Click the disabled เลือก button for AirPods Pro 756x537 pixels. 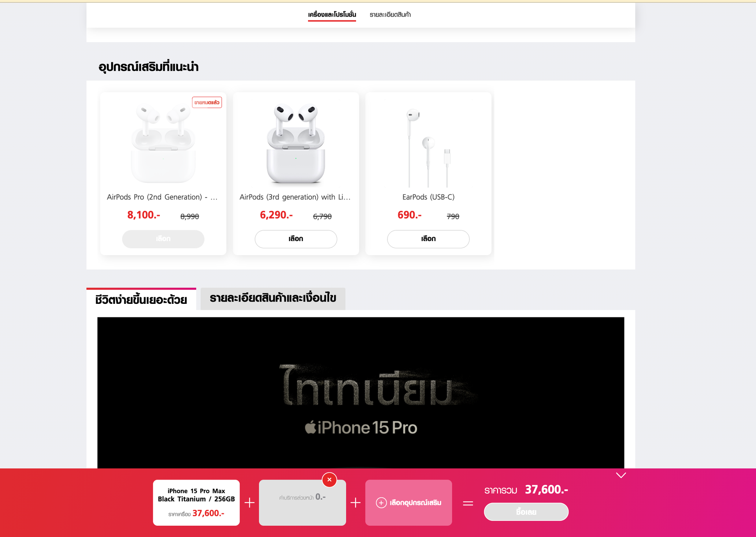(163, 239)
